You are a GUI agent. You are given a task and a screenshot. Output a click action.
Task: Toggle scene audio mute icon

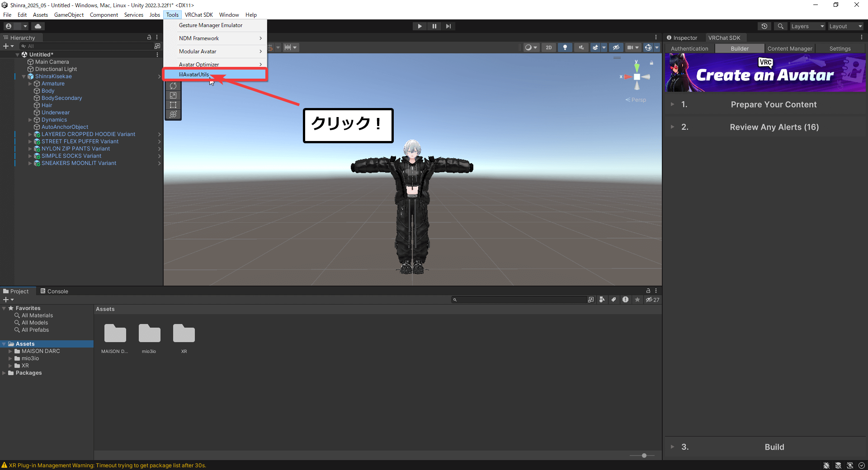(x=581, y=47)
